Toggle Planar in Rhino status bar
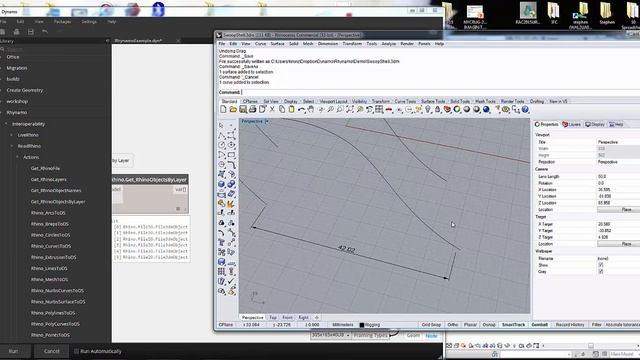640x360 pixels. click(470, 325)
